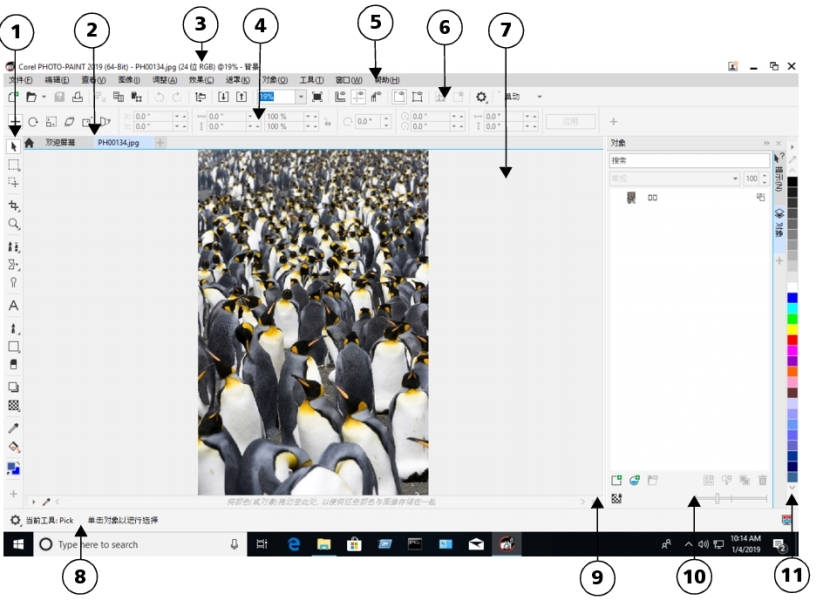Switch to the PH00134.jpg document tab
The width and height of the screenshot is (823, 600).
(x=118, y=143)
